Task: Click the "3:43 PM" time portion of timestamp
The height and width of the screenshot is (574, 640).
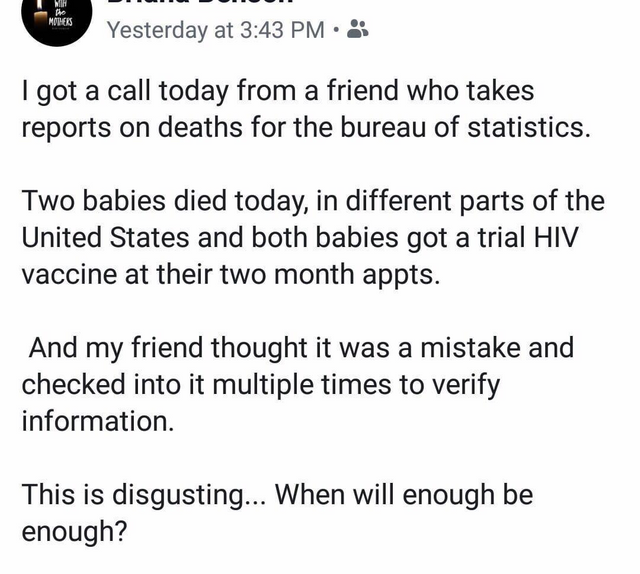Action: [x=282, y=30]
